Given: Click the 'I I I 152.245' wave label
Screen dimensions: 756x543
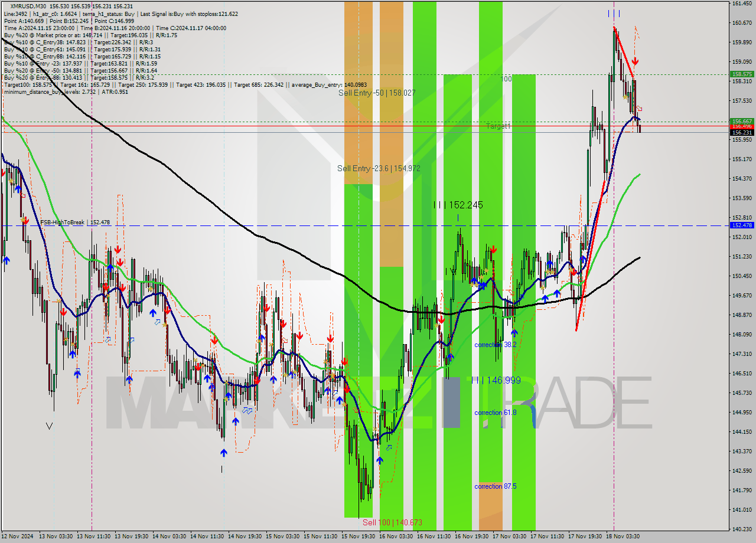Looking at the screenshot, I should coord(458,205).
